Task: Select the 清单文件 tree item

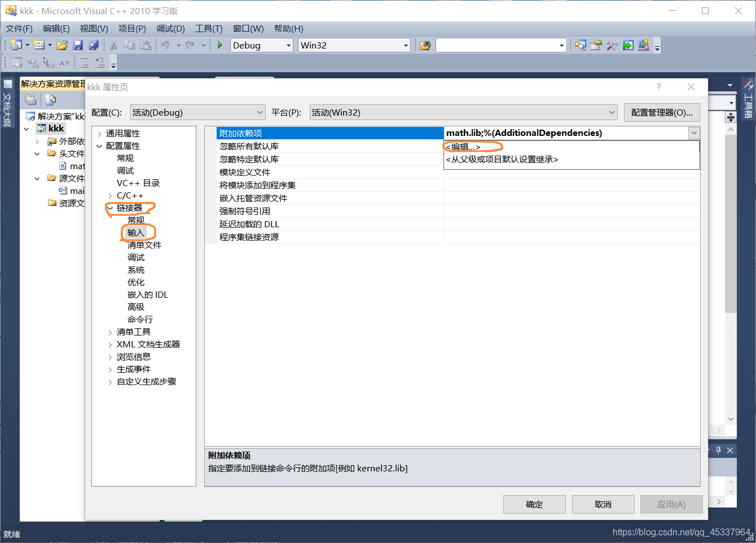Action: click(x=144, y=245)
